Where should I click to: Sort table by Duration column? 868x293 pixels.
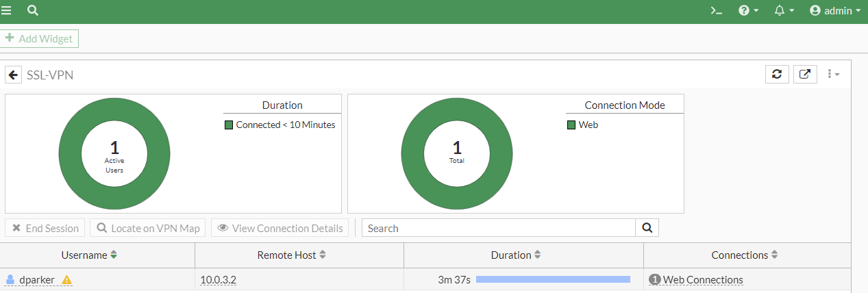coord(538,255)
